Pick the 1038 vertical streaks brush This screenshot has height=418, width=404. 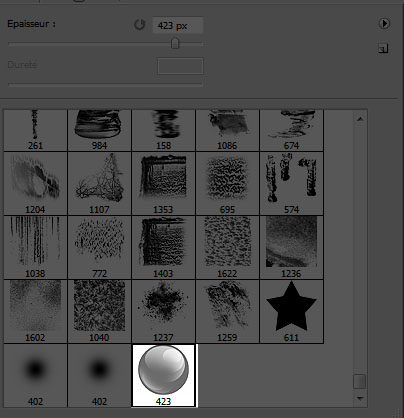click(x=35, y=247)
